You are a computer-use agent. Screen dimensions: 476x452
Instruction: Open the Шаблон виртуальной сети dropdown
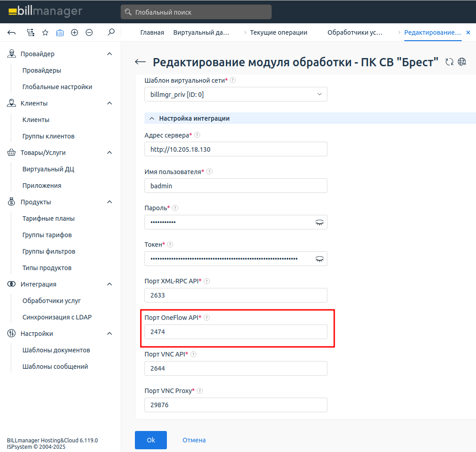tap(235, 94)
